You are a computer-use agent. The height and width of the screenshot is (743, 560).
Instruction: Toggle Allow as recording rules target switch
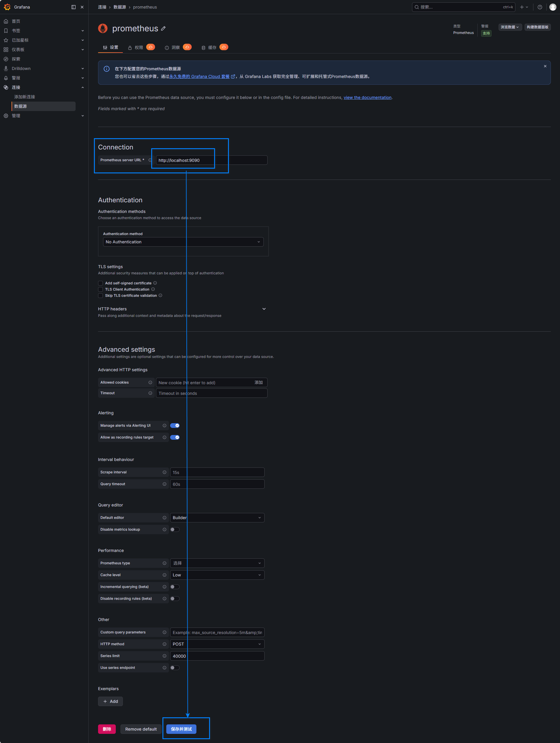click(175, 437)
